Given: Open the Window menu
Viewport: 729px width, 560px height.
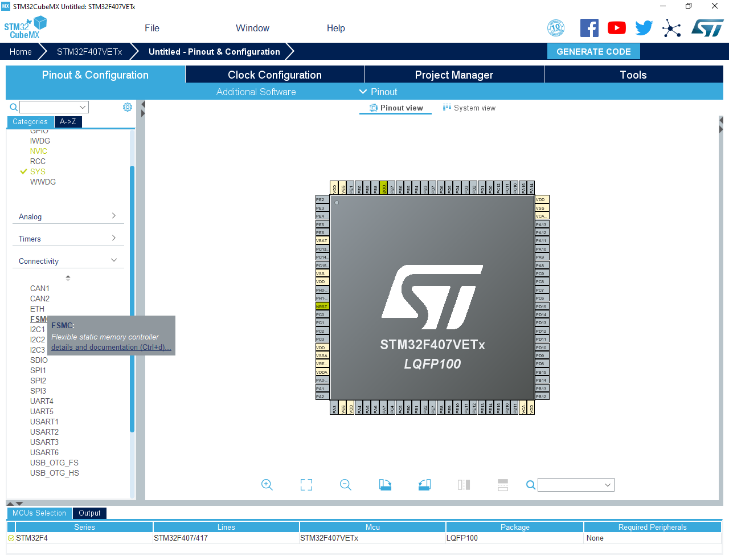Looking at the screenshot, I should tap(252, 28).
